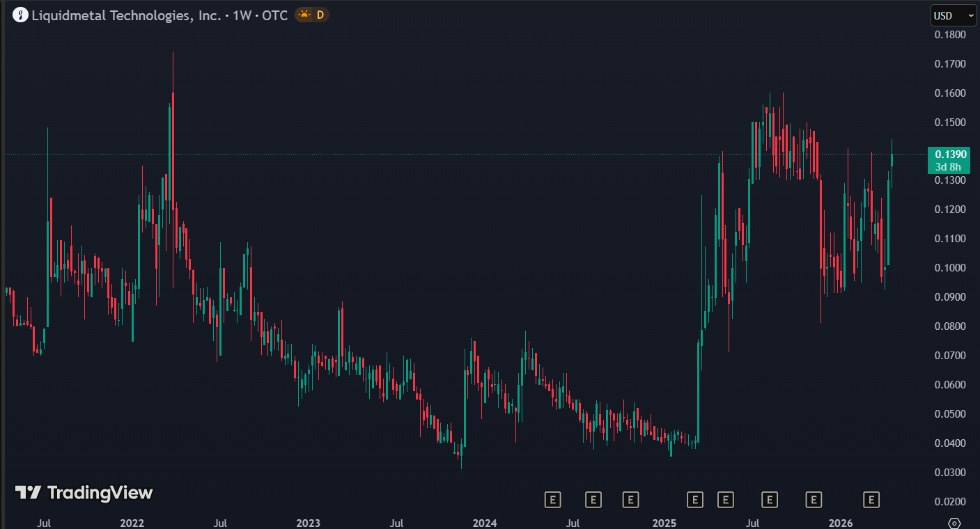Image resolution: width=980 pixels, height=529 pixels.
Task: Click the 0.0800 price axis label
Action: 950,326
